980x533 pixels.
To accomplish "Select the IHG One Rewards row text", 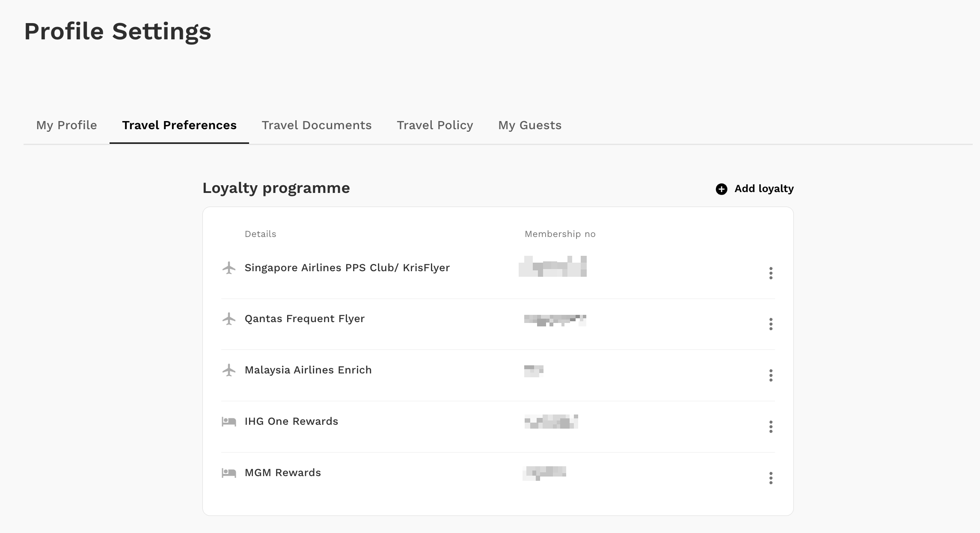I will [x=291, y=421].
